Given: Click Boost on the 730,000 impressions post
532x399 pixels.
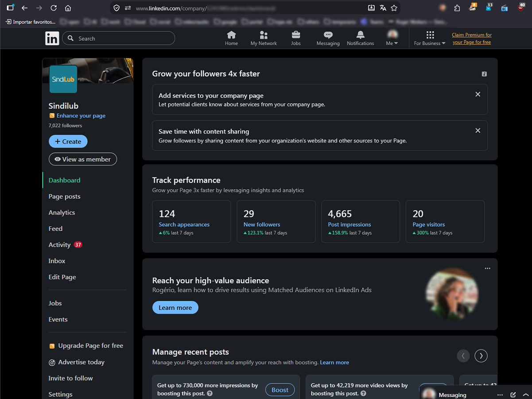Looking at the screenshot, I should (x=280, y=390).
